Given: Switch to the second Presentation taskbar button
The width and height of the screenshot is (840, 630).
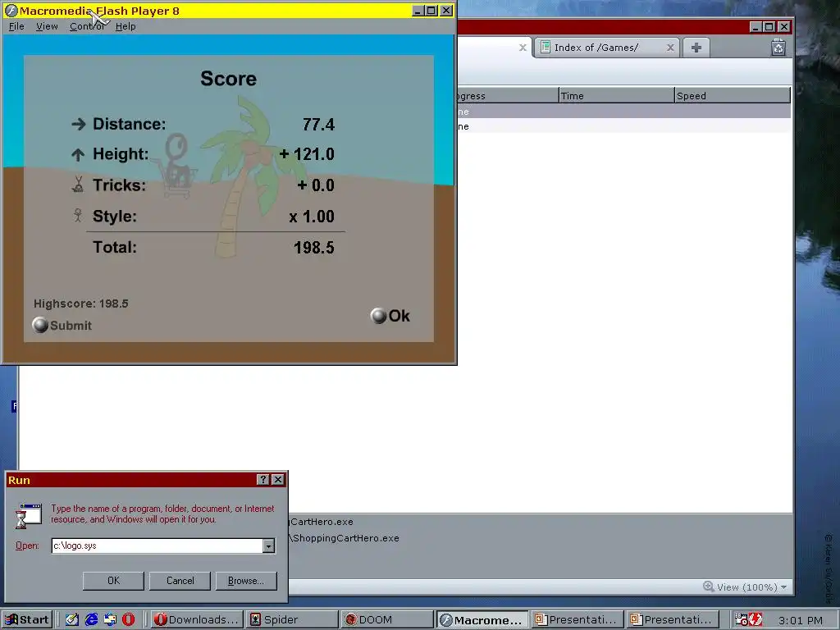Looking at the screenshot, I should coord(673,620).
